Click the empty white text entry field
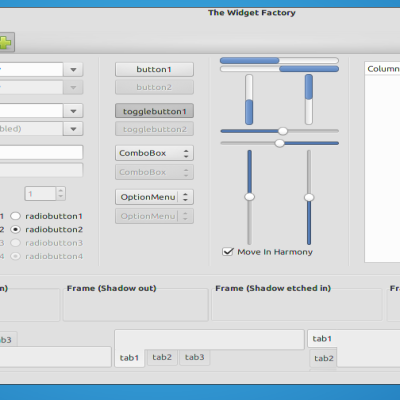Screen dimensions: 400x400 pyautogui.click(x=41, y=152)
